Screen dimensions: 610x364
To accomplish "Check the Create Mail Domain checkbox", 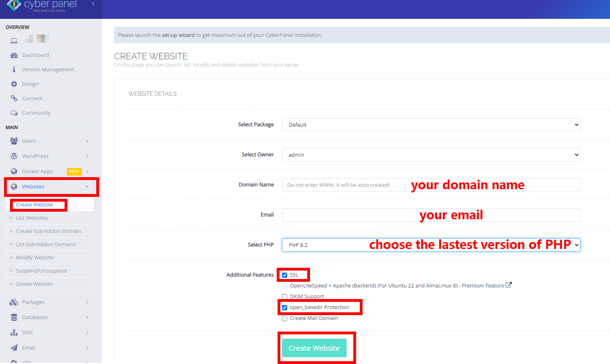I will pos(284,318).
